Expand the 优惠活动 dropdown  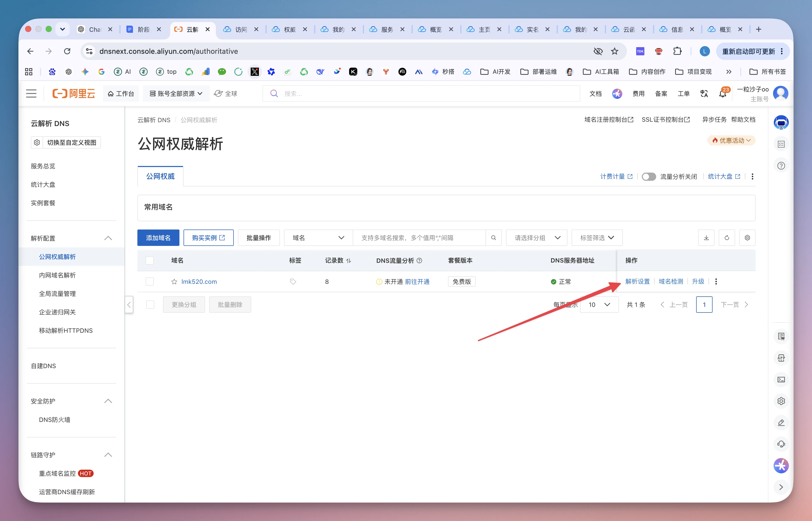tap(732, 140)
